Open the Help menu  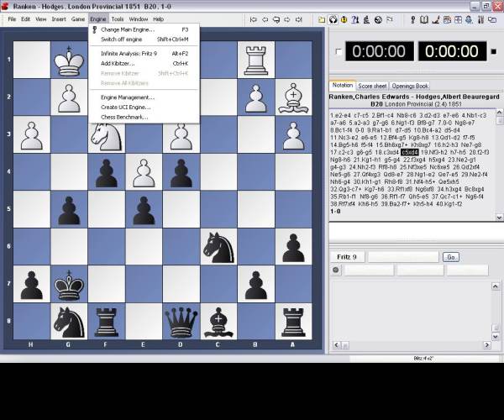click(x=158, y=19)
